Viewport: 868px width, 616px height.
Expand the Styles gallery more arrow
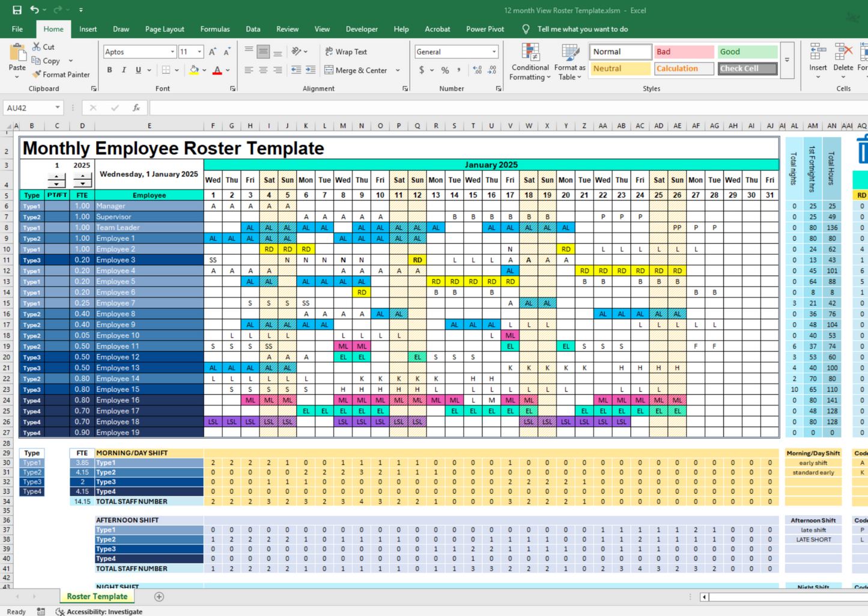(x=787, y=61)
